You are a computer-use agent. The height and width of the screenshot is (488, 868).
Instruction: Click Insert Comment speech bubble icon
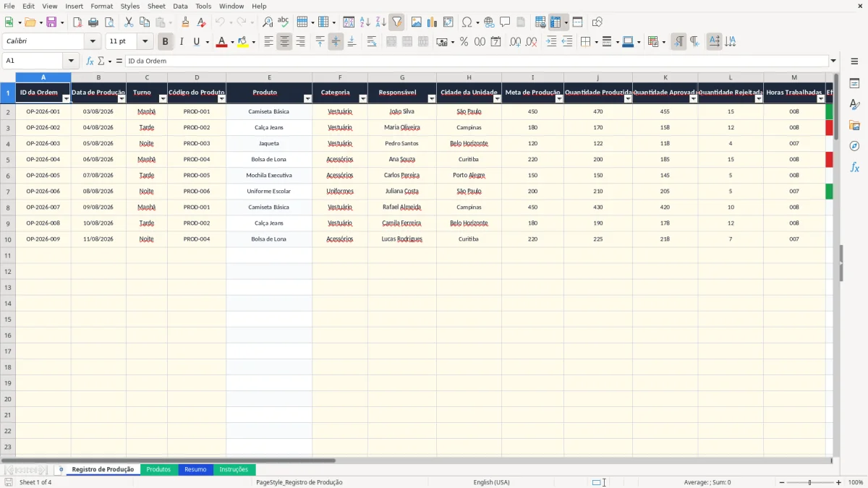[x=505, y=22]
